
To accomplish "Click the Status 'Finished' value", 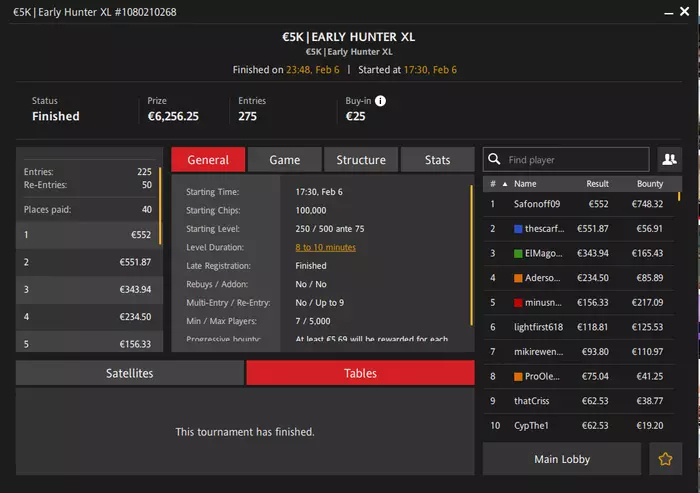I will [56, 116].
